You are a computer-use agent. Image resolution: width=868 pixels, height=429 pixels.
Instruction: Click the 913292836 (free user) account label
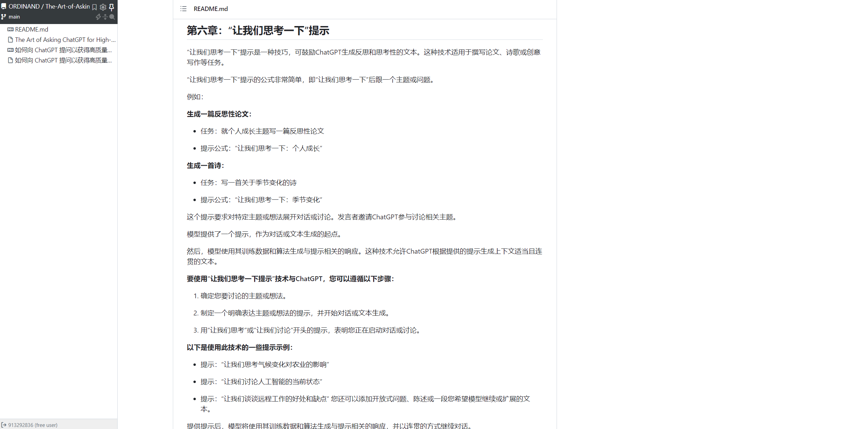click(x=33, y=425)
